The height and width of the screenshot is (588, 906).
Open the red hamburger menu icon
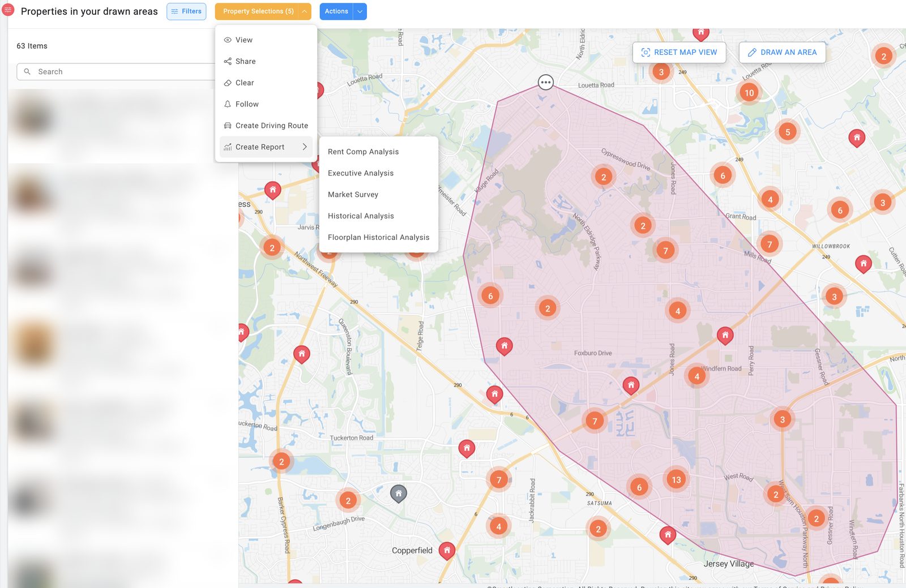pyautogui.click(x=8, y=10)
